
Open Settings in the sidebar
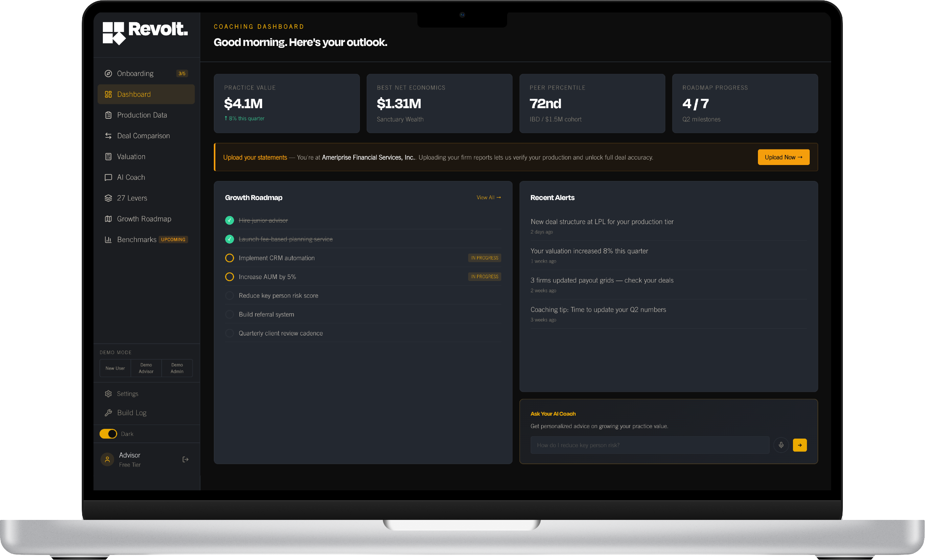click(146, 394)
